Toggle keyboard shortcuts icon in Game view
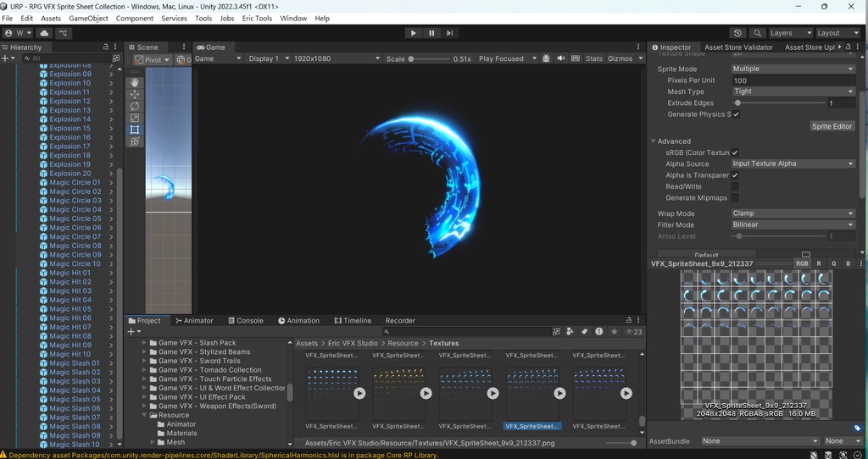Viewport: 868px width, 459px height. point(576,58)
